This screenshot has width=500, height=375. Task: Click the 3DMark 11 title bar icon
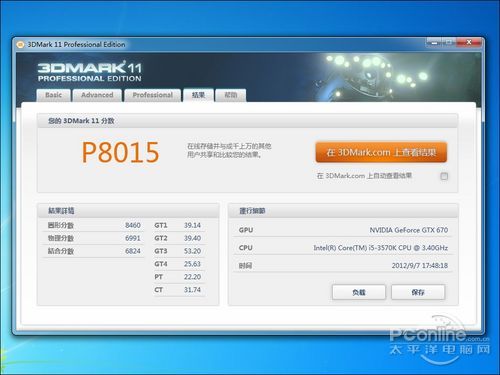(x=20, y=44)
